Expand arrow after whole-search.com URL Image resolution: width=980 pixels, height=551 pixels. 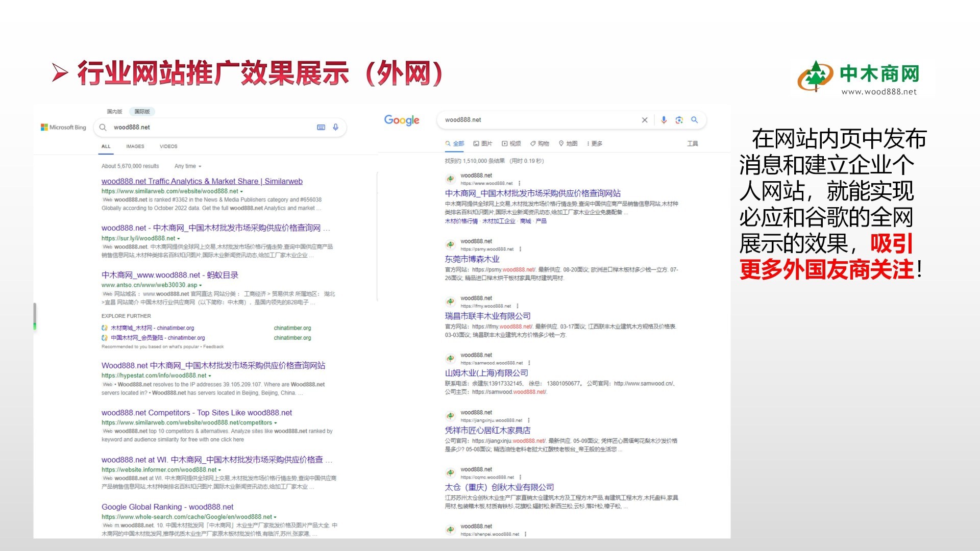[x=275, y=517]
